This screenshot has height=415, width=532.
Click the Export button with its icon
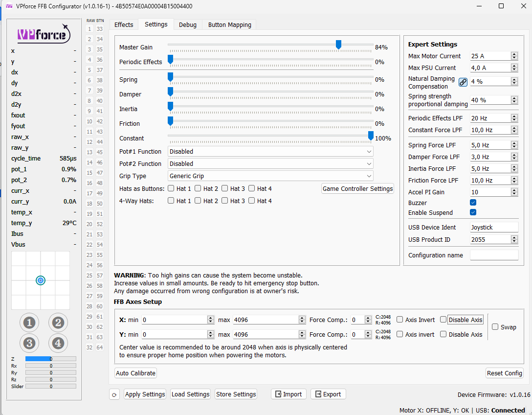pyautogui.click(x=328, y=394)
